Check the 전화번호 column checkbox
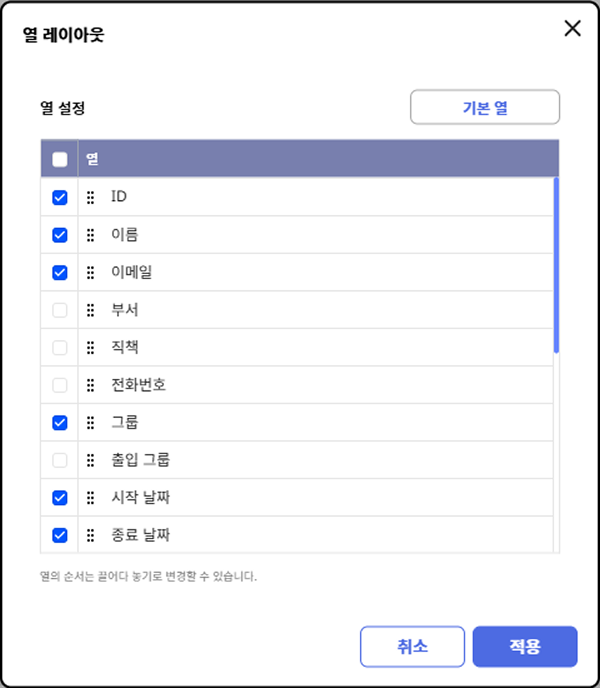 pos(59,385)
